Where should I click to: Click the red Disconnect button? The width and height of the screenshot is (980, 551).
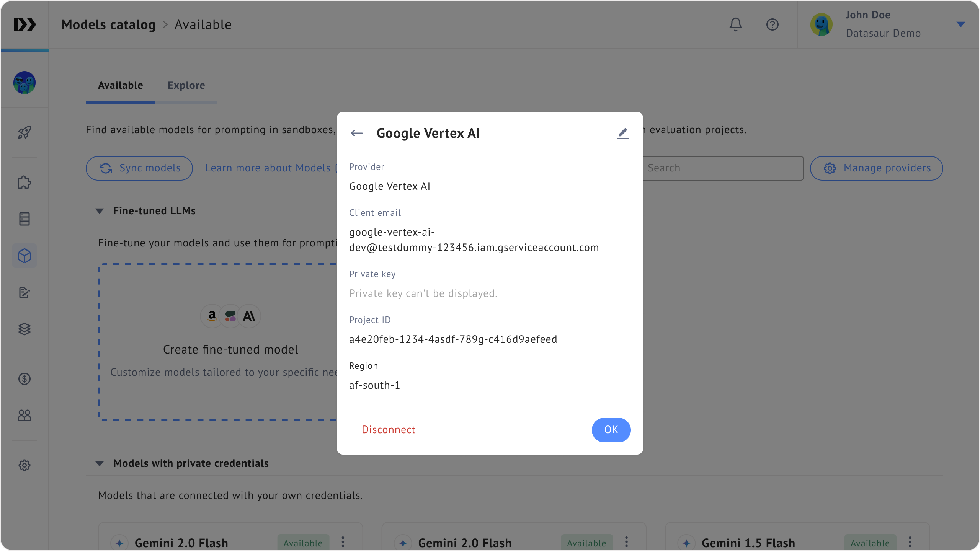click(x=388, y=430)
